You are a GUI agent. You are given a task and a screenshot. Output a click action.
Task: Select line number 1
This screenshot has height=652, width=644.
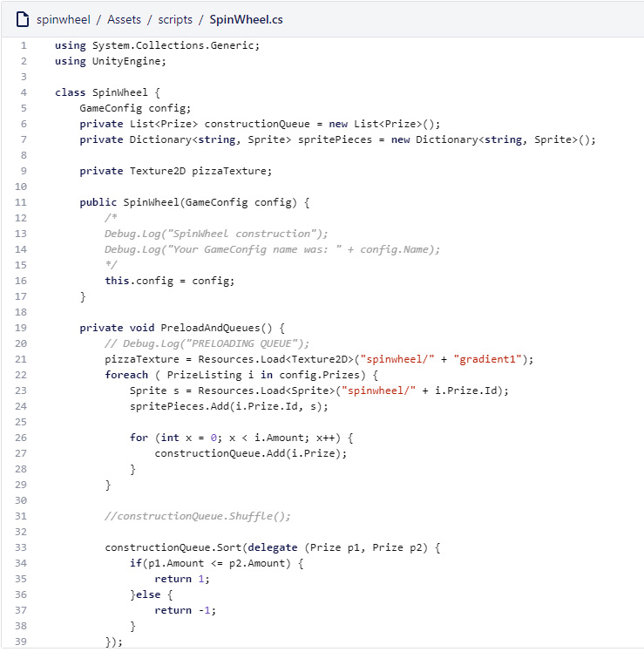24,45
